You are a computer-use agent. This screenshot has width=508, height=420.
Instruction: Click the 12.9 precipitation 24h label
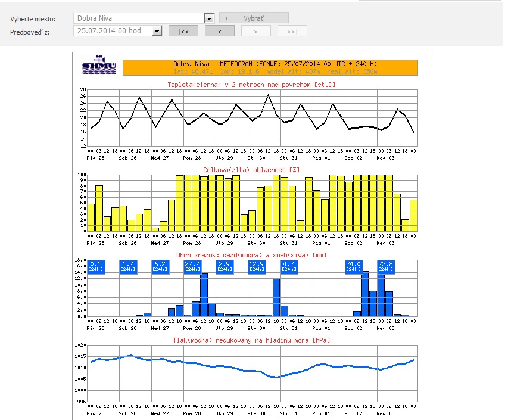tap(257, 266)
